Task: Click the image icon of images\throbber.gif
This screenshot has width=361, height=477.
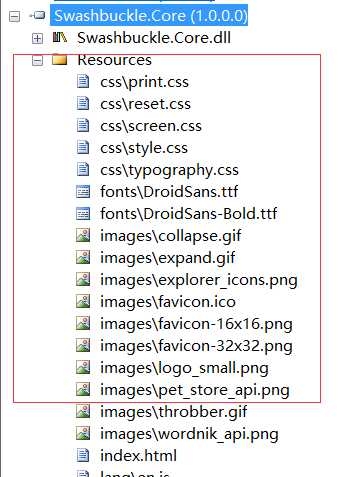Action: pos(83,411)
